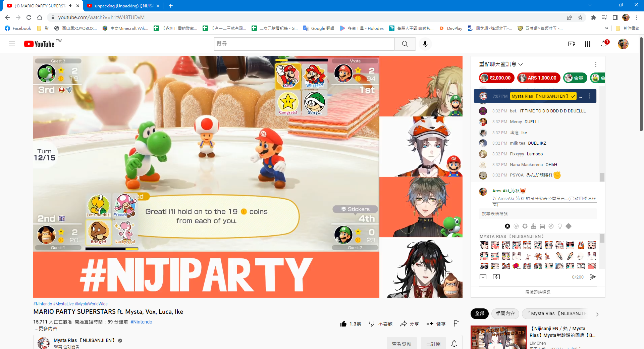Image resolution: width=644 pixels, height=349 pixels.
Task: Open Chrome extensions puzzle icon
Action: (x=594, y=17)
